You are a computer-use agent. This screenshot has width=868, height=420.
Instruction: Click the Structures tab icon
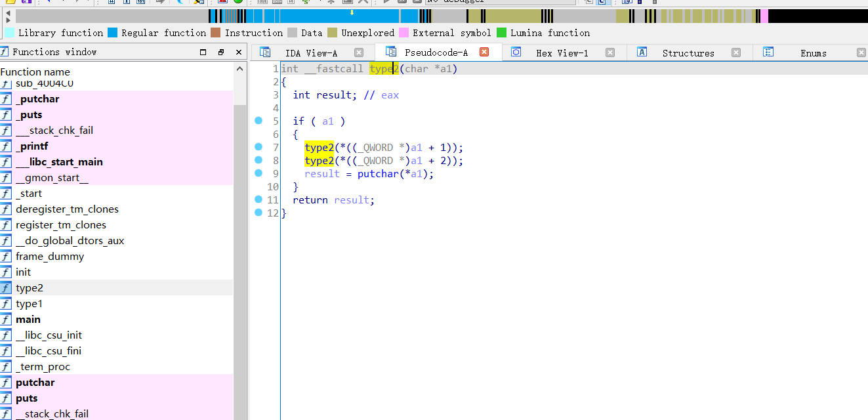point(642,52)
